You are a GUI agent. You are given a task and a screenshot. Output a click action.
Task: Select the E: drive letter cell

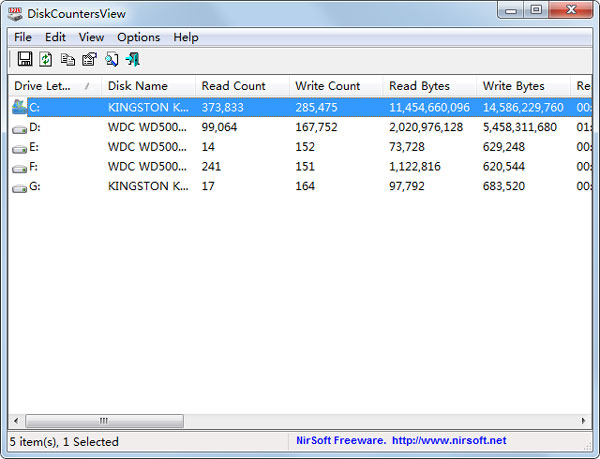[x=34, y=147]
